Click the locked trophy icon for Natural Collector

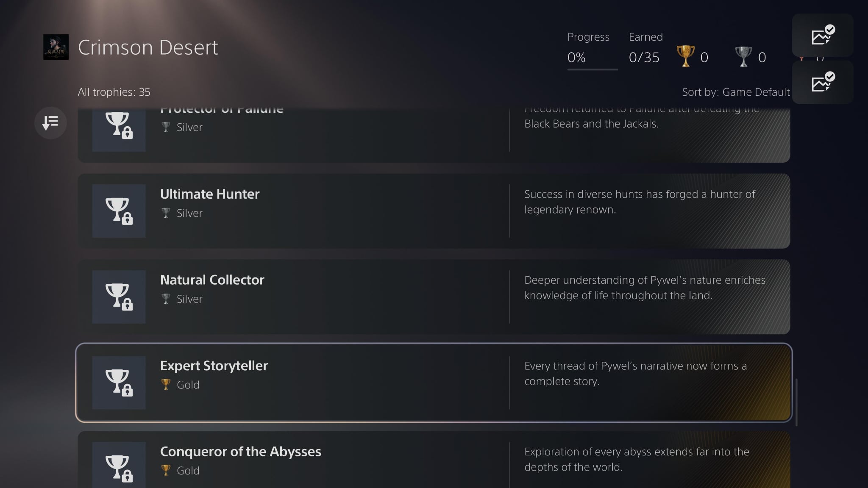pos(119,297)
